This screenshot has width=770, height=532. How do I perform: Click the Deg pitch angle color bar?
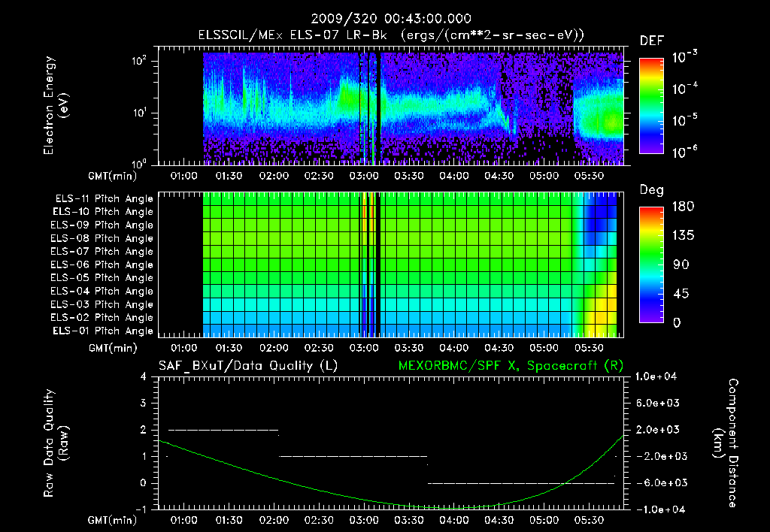(651, 265)
